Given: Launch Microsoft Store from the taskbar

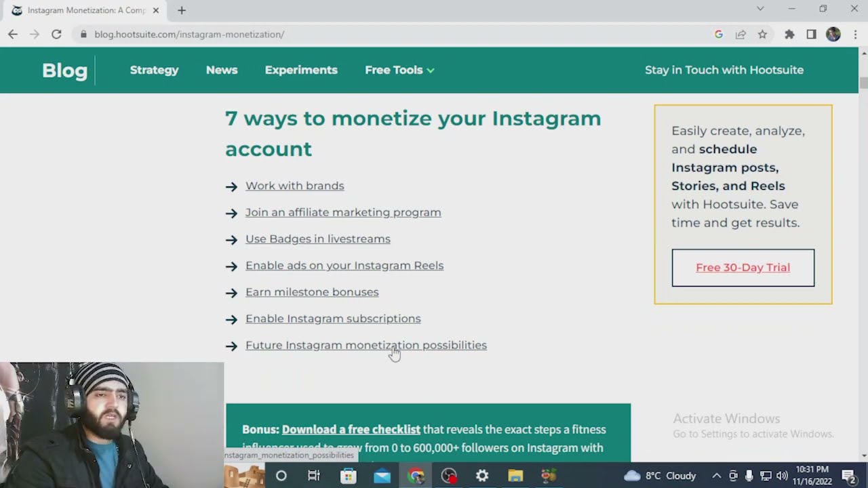Looking at the screenshot, I should (348, 476).
